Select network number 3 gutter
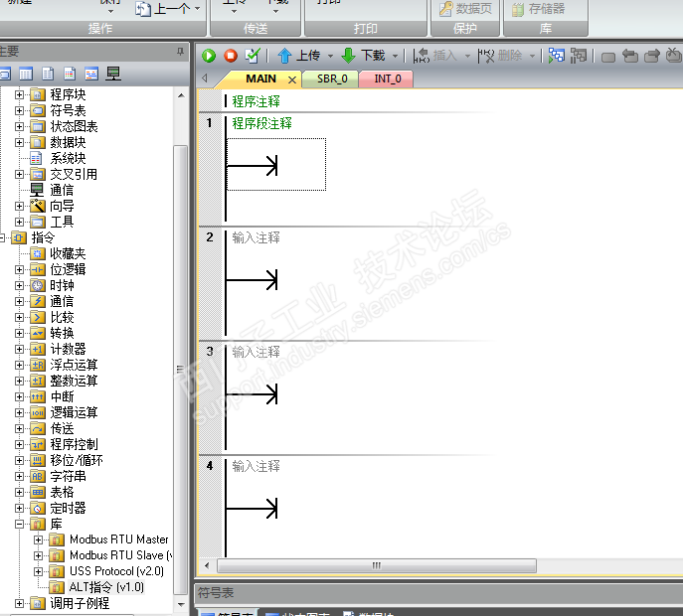The image size is (683, 616). (x=210, y=352)
